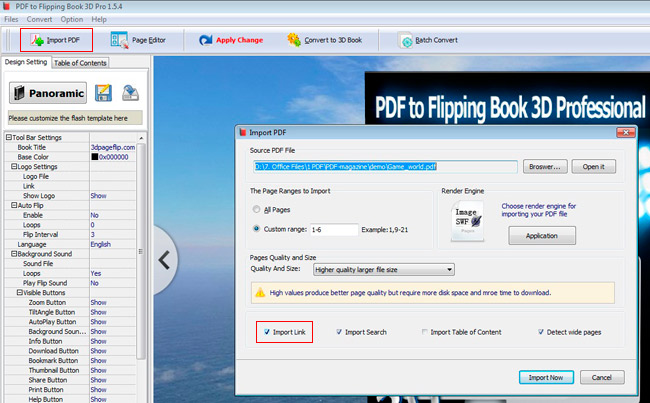Select the Share Button property row

click(70, 380)
